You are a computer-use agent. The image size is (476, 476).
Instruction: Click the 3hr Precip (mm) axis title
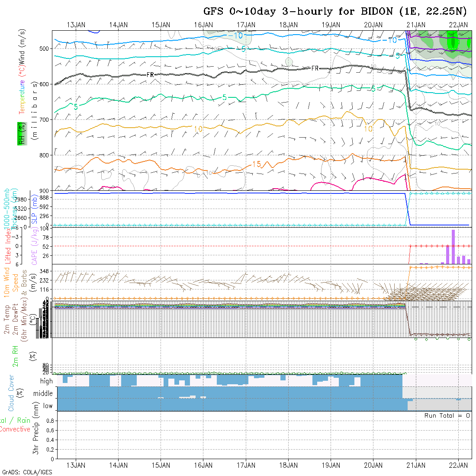pyautogui.click(x=36, y=434)
